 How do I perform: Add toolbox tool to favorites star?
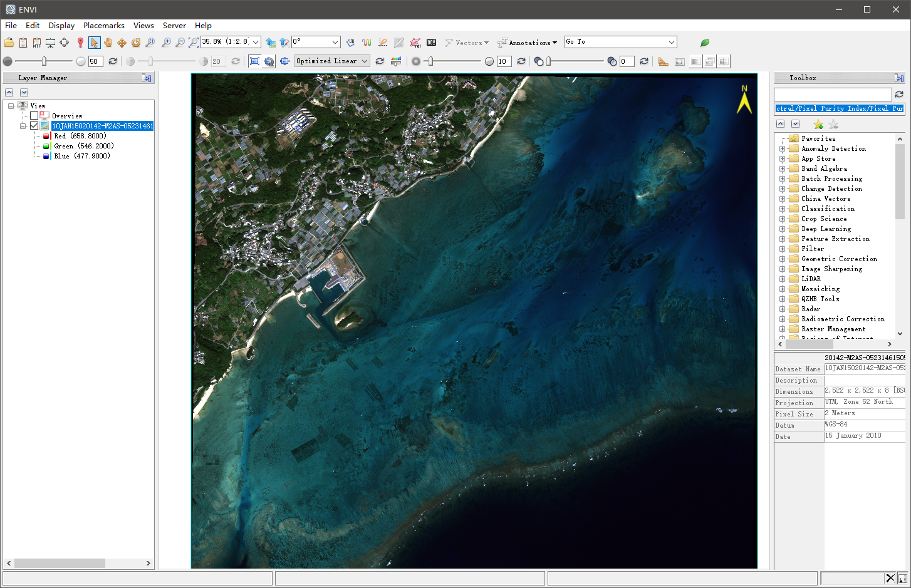818,124
